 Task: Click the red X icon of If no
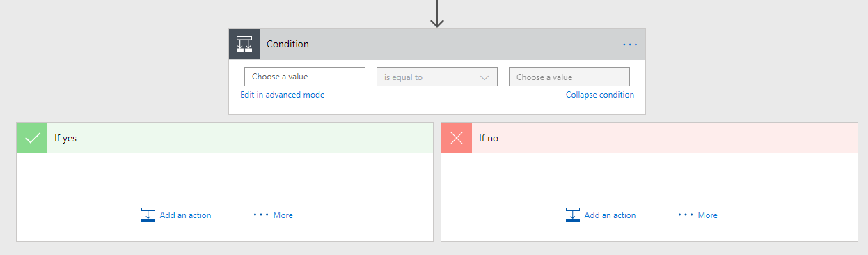[457, 138]
